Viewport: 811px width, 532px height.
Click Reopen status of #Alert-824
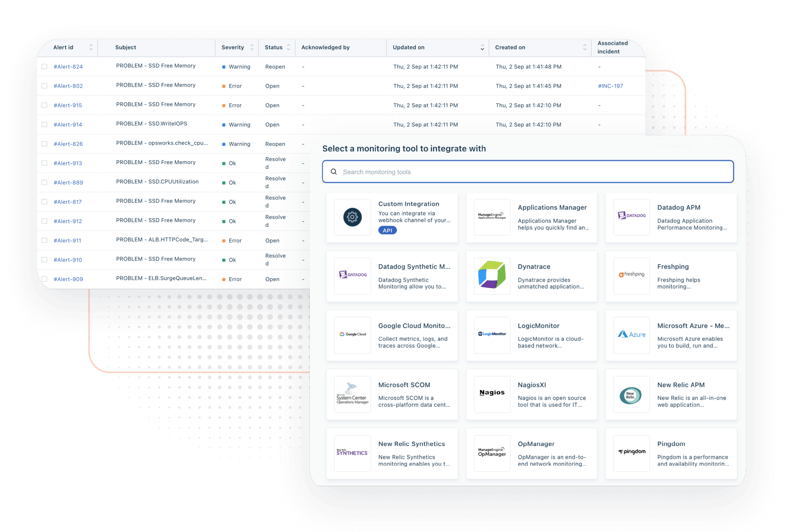275,67
